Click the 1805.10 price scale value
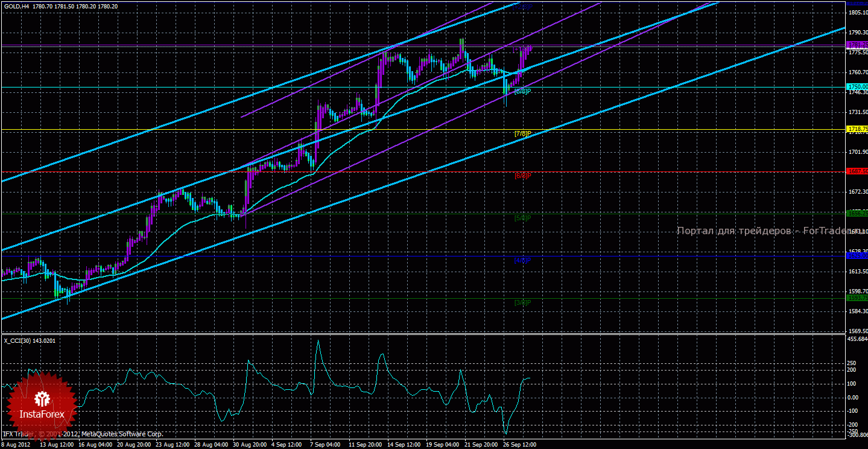Screen dimensions: 868x449 [x=857, y=12]
